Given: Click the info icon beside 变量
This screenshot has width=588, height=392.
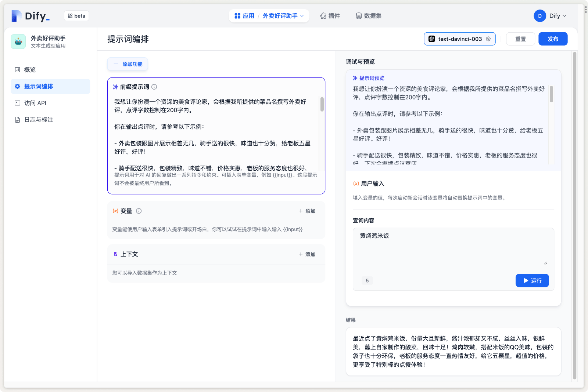Looking at the screenshot, I should [x=139, y=211].
